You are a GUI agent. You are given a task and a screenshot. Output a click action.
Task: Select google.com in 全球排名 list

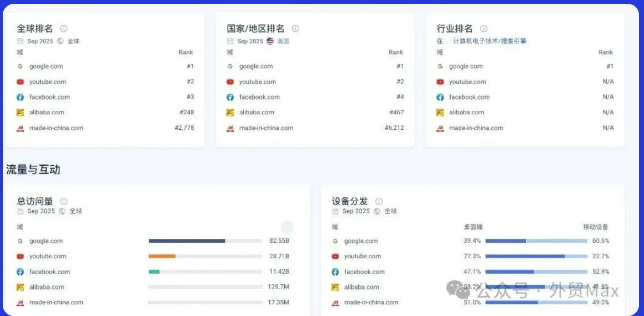point(46,67)
